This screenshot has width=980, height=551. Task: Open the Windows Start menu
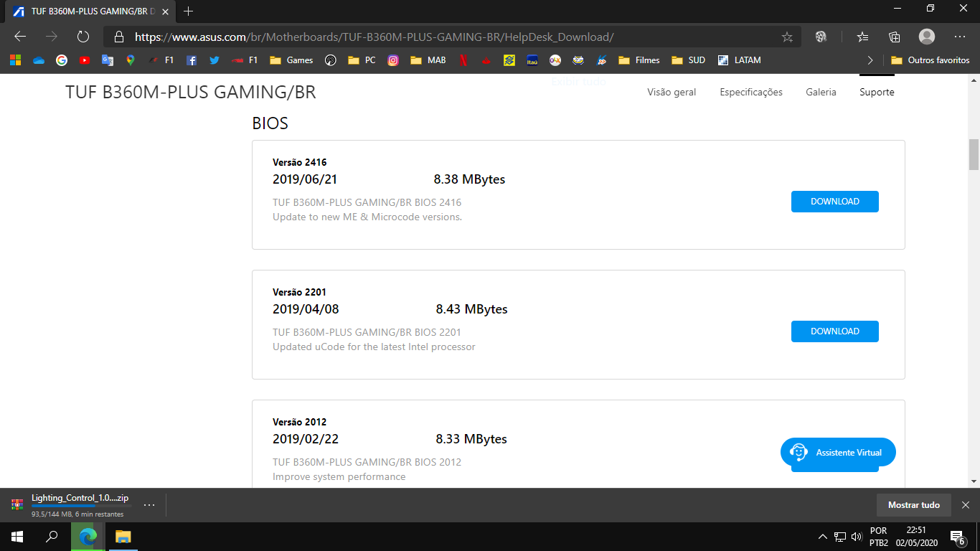pyautogui.click(x=17, y=537)
